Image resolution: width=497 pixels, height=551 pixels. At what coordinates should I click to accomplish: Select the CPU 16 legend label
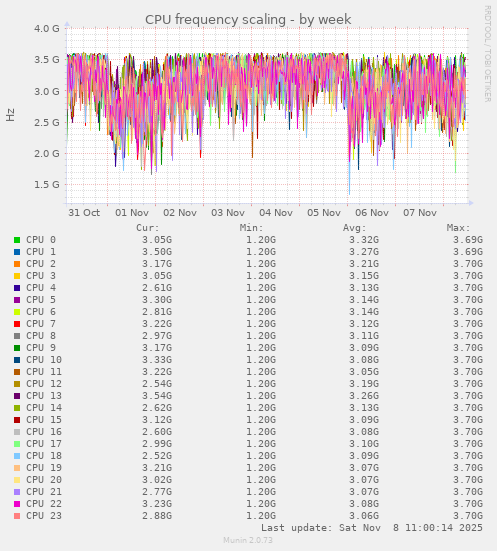click(x=44, y=432)
